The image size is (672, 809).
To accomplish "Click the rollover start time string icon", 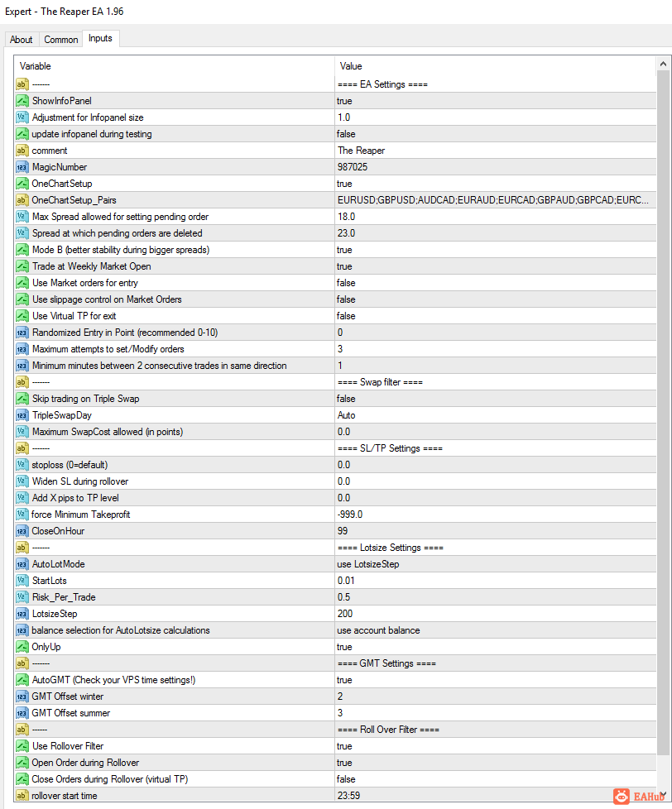I will [22, 795].
